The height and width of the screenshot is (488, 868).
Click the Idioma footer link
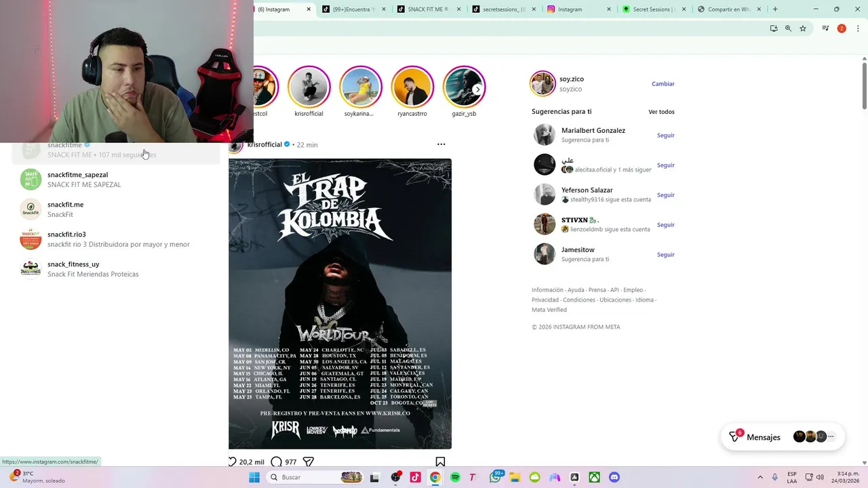click(x=644, y=300)
